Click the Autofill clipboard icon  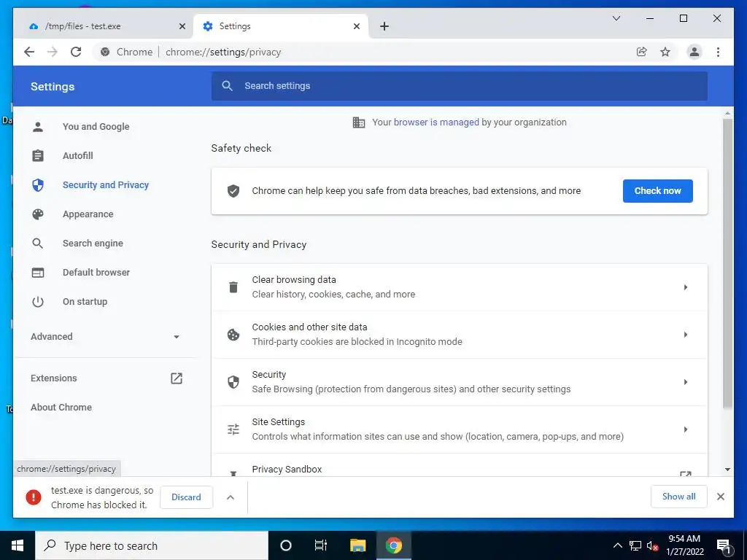pyautogui.click(x=38, y=156)
